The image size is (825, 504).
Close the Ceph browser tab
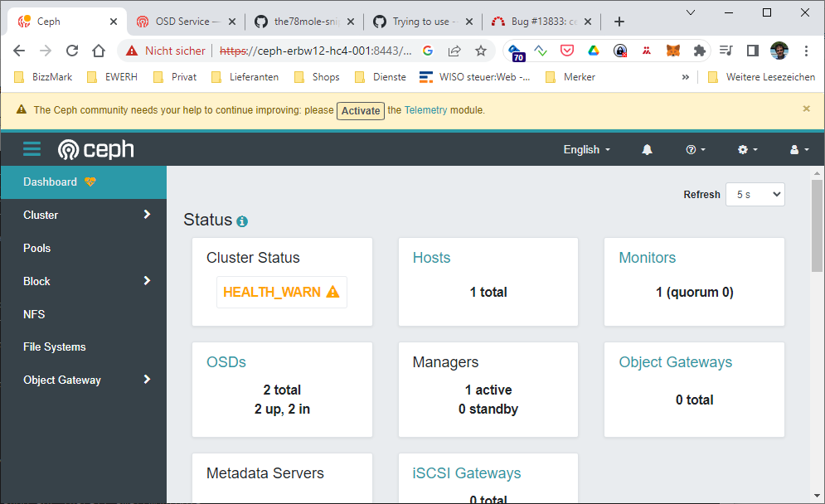pyautogui.click(x=113, y=22)
